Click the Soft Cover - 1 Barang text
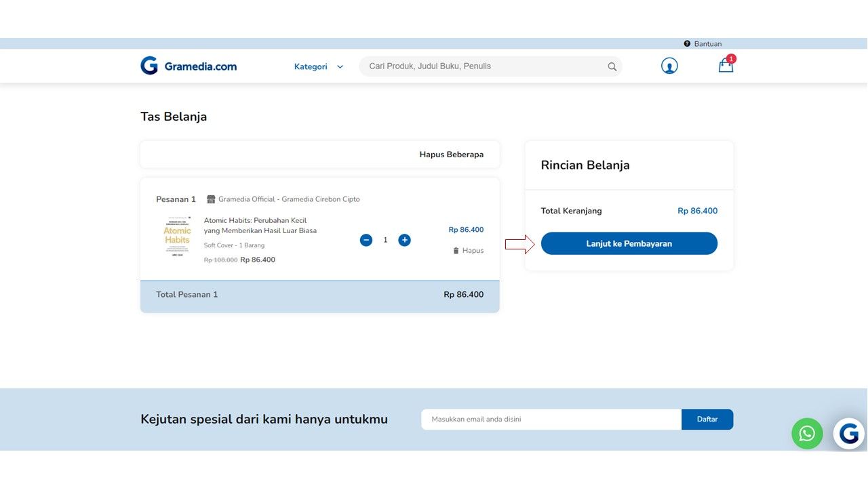868x488 pixels. tap(234, 245)
